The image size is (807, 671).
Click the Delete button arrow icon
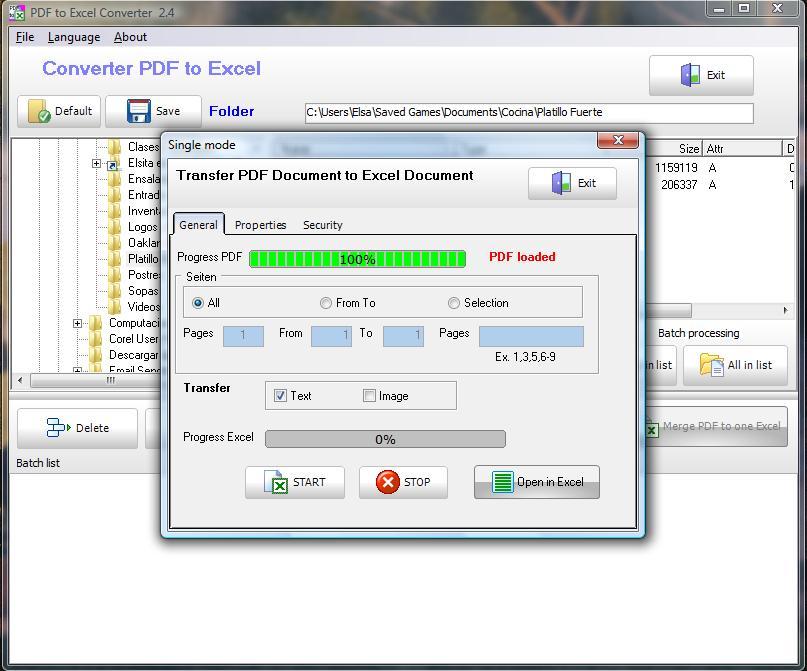tap(58, 428)
